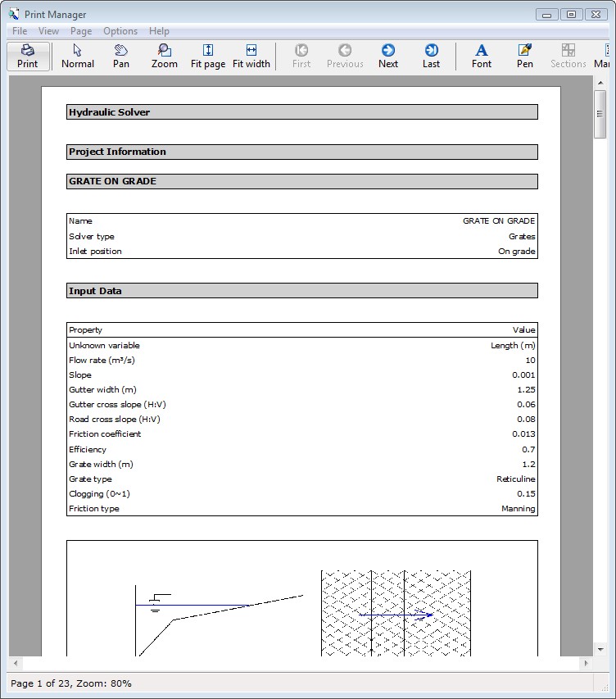The image size is (616, 699).
Task: Fit page to window width
Action: (x=251, y=56)
